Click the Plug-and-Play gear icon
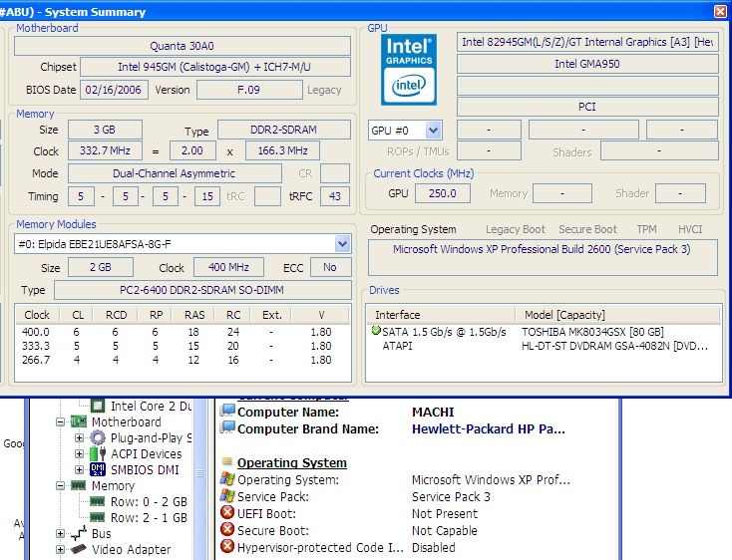Image resolution: width=732 pixels, height=560 pixels. pos(98,437)
